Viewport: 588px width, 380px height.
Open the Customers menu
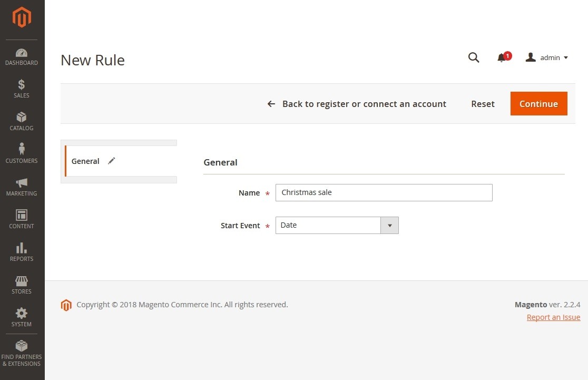(22, 154)
